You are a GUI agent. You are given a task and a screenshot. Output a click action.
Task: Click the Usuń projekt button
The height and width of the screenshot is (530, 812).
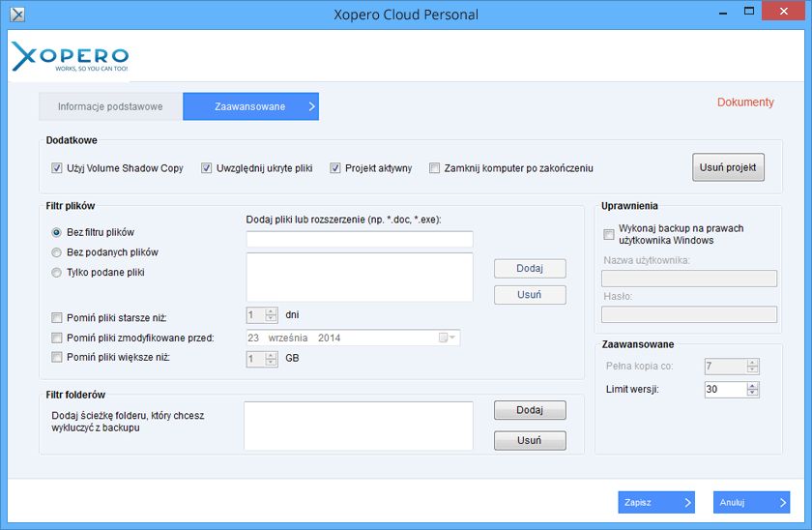click(728, 167)
